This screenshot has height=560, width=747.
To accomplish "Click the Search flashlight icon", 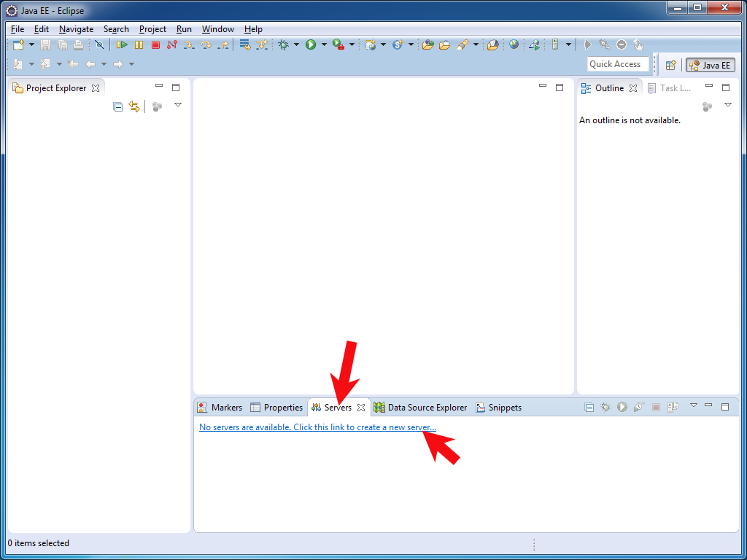I will pyautogui.click(x=462, y=44).
